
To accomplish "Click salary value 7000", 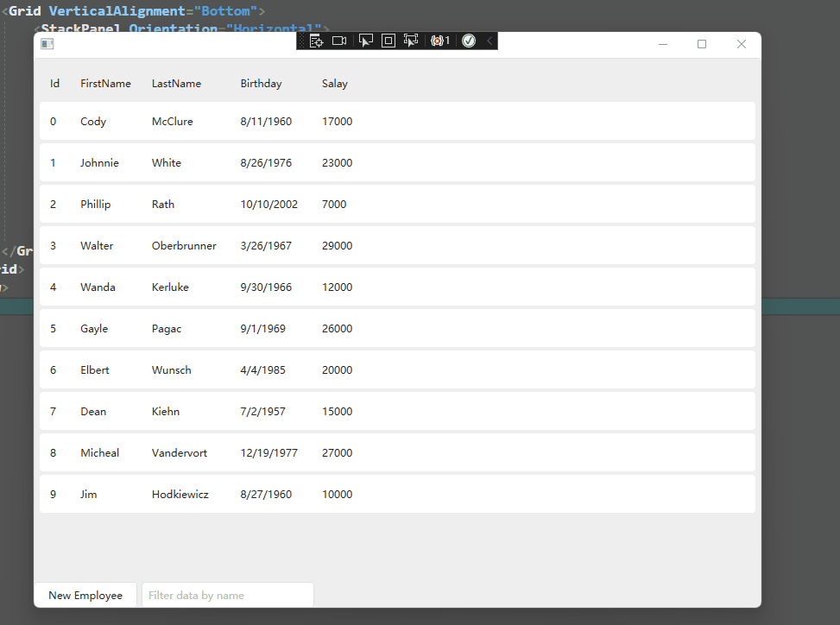I will (x=334, y=204).
